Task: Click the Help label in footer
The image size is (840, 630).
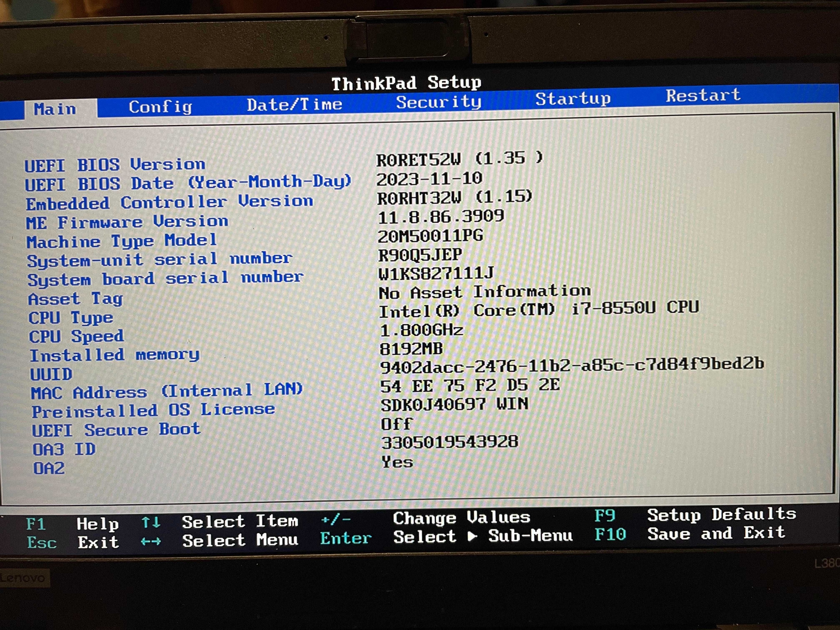Action: [x=97, y=524]
